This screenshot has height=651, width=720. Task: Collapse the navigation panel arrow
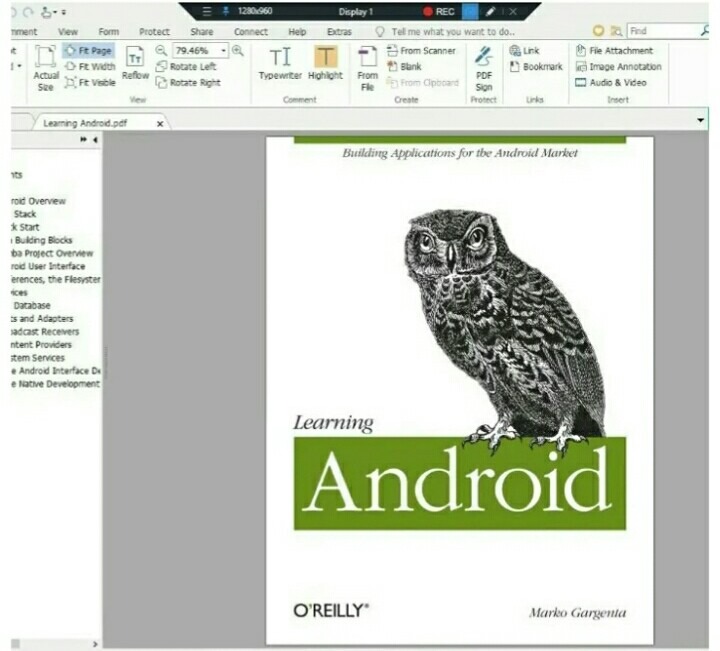tap(95, 139)
